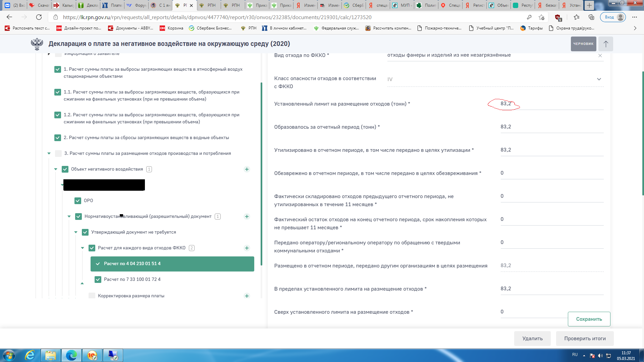Select Расчет по 4 04 210 01 51 4
The image size is (644, 362).
point(172,264)
